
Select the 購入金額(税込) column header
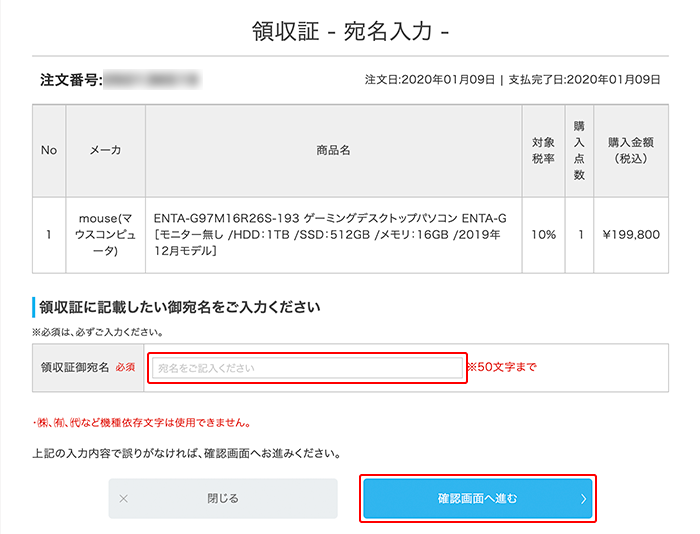click(632, 150)
